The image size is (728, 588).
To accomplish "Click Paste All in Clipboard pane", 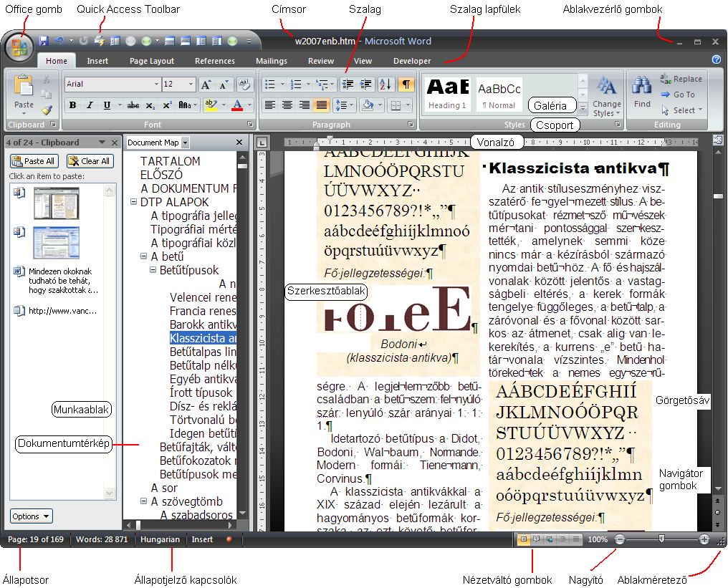I will (35, 161).
